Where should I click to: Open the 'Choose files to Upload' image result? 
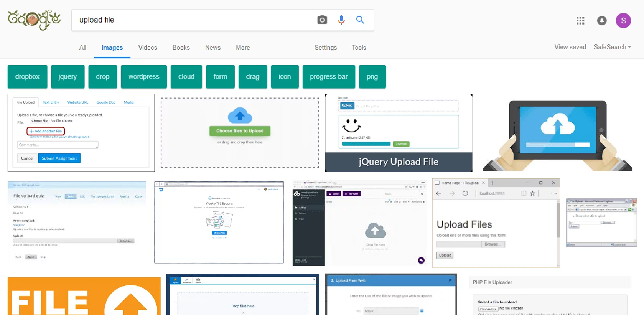(x=240, y=133)
